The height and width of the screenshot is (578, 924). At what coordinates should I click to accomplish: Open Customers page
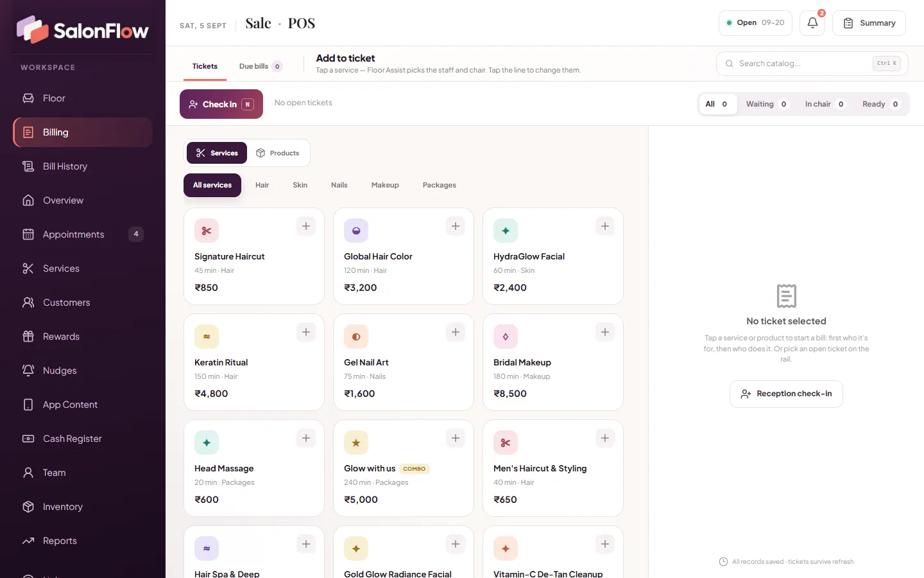[83, 302]
